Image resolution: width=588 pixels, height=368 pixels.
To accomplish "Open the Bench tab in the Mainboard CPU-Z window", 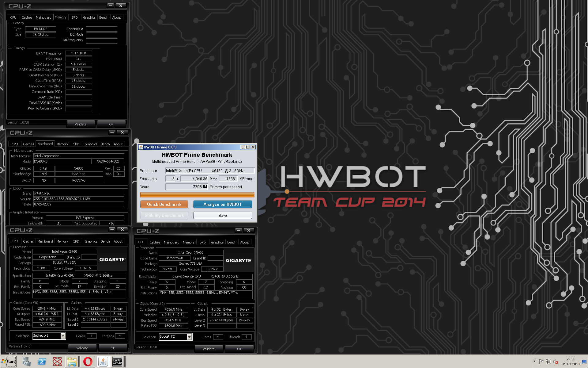I will [x=105, y=144].
